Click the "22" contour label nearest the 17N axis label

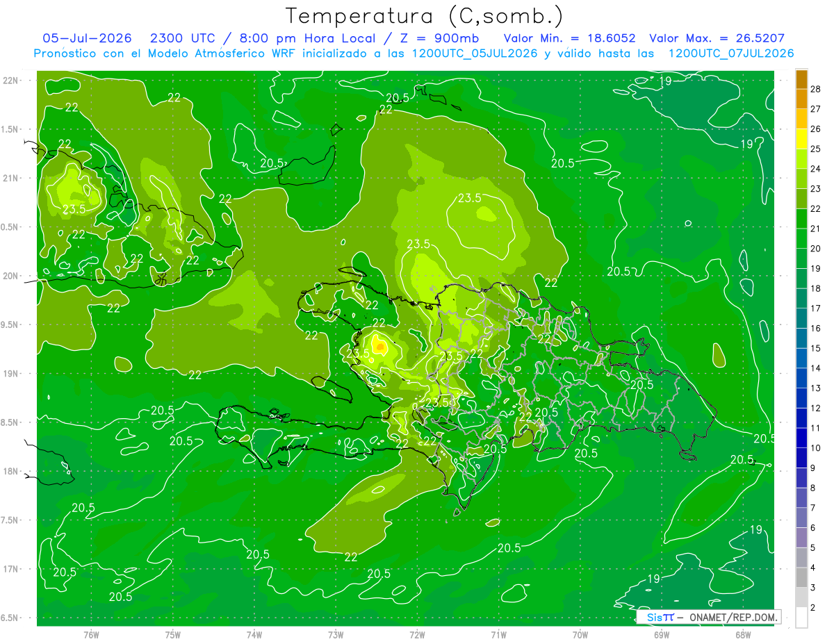tap(350, 557)
